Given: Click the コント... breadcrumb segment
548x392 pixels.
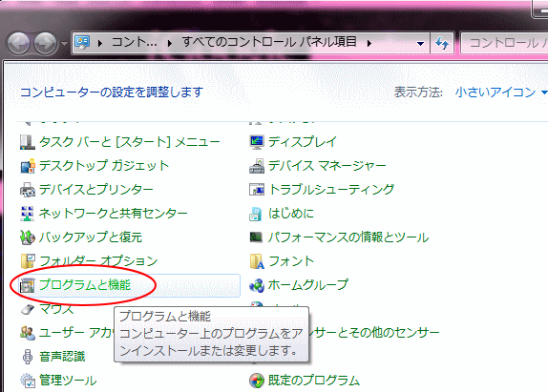Looking at the screenshot, I should (135, 43).
